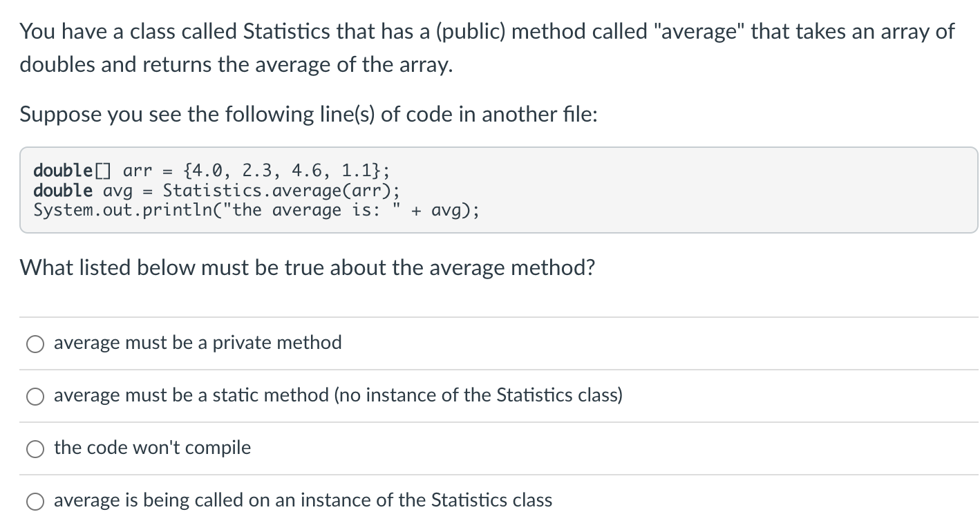Select "average must be a static method" option

(x=35, y=396)
